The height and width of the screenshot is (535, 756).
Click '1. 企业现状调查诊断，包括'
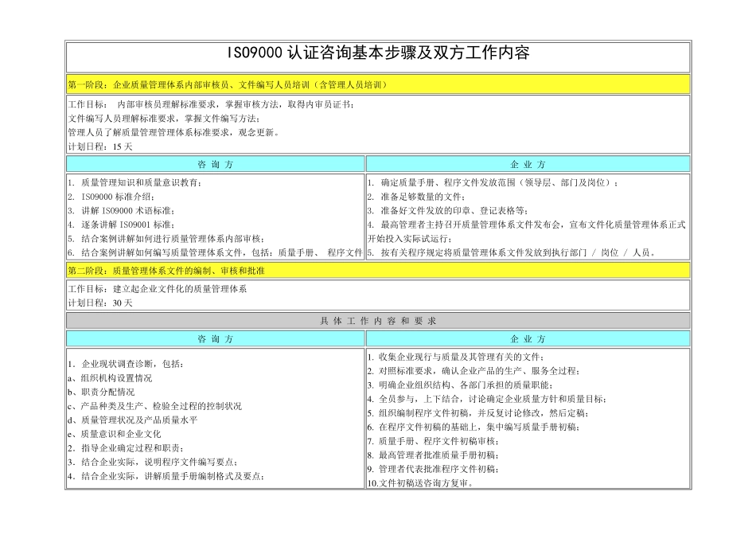[x=126, y=364]
